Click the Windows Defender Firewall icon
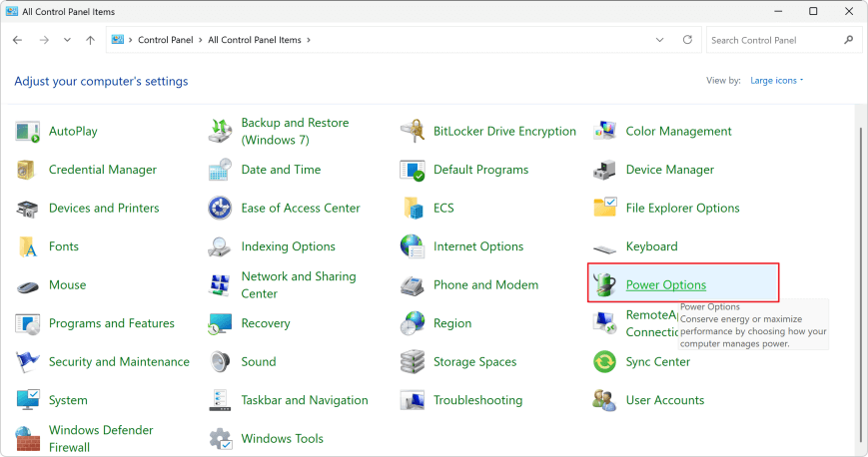Viewport: 868px width, 457px height. tap(27, 439)
